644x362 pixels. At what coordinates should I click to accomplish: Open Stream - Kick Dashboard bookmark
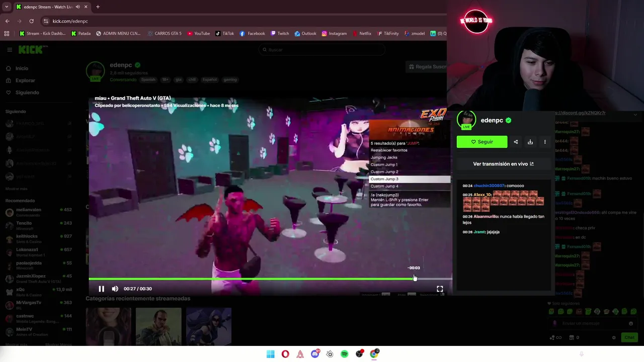point(42,34)
